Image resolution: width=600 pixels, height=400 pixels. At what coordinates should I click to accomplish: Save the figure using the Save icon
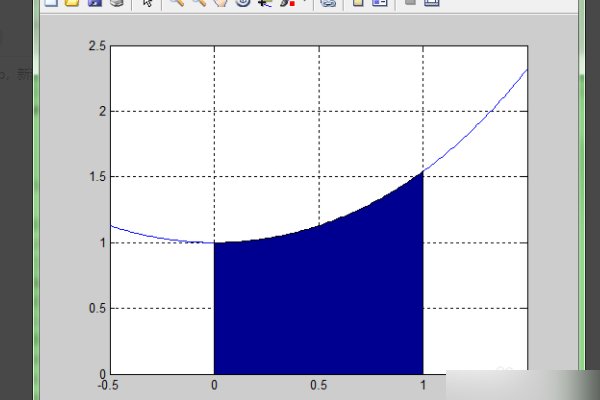[94, 3]
